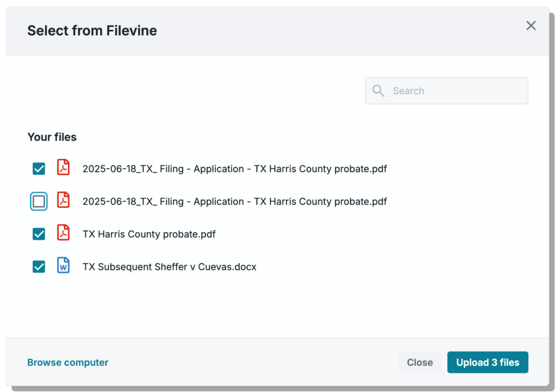Uncheck the selected 2025-06-18 Filing Application checkbox
The height and width of the screenshot is (392, 557).
[39, 169]
